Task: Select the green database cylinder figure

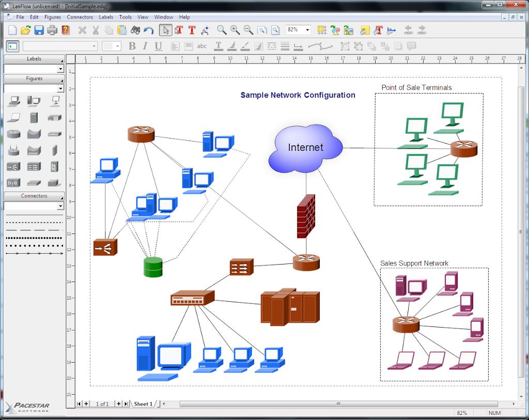Action: pyautogui.click(x=153, y=267)
